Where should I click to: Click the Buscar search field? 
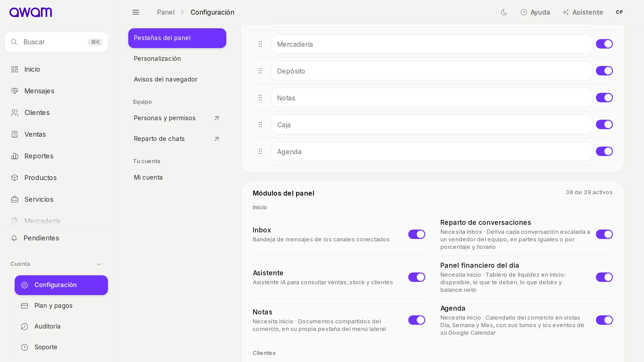click(56, 42)
